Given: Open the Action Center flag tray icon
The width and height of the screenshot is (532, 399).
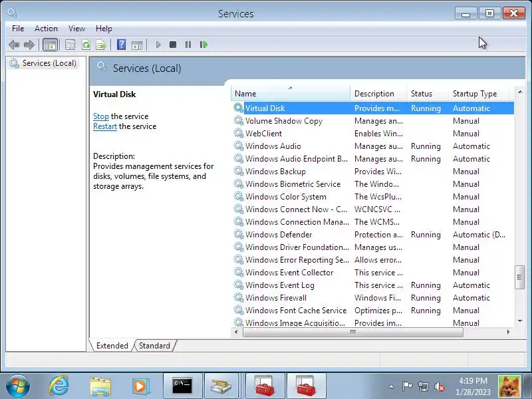Looking at the screenshot, I should pos(407,386).
